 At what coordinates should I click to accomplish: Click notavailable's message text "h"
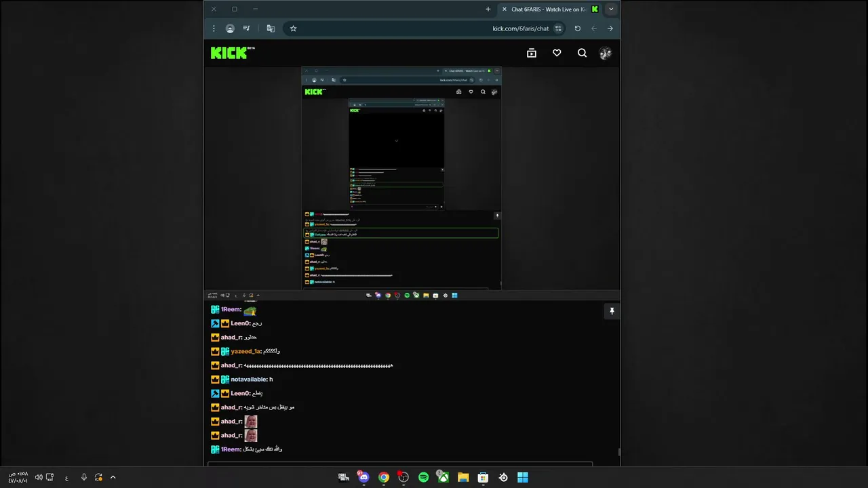tap(271, 380)
